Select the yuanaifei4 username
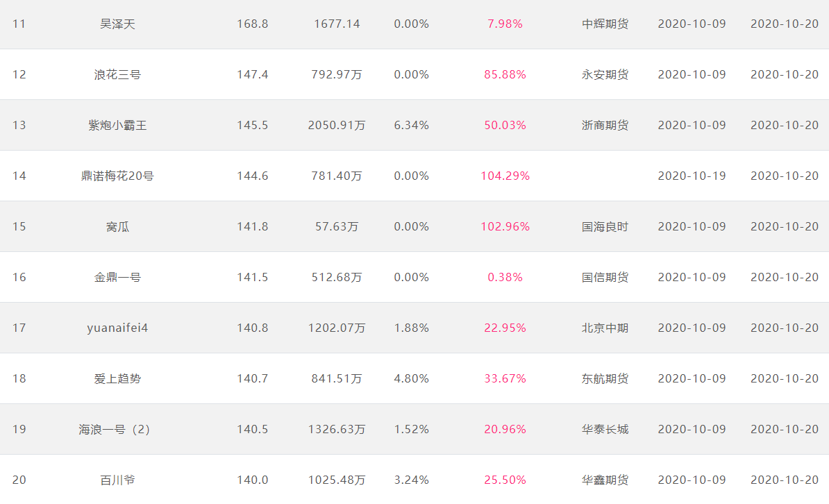829x504 pixels. (x=117, y=328)
